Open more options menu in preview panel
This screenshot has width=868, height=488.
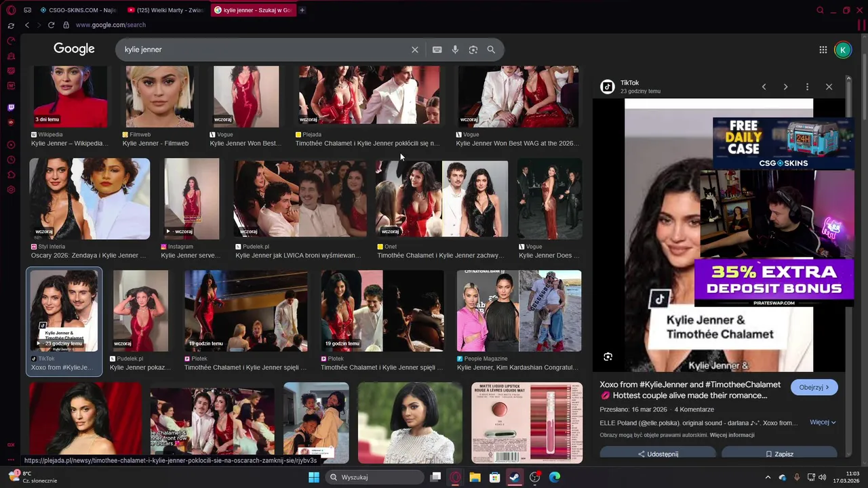[x=807, y=87]
